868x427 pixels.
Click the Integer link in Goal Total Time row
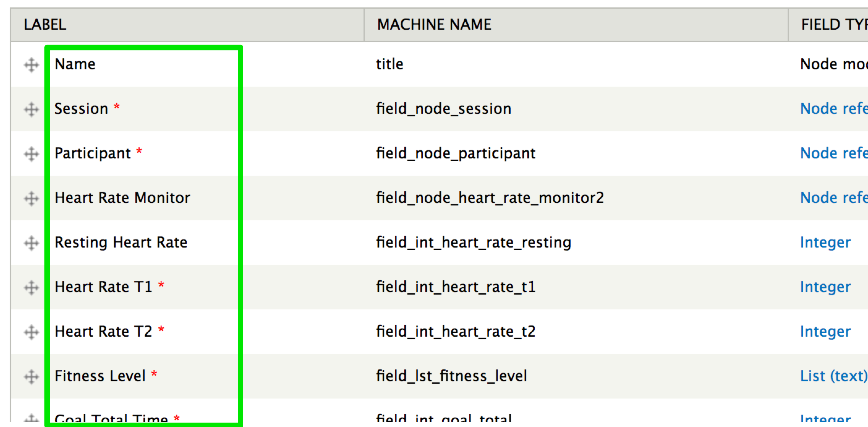(825, 418)
